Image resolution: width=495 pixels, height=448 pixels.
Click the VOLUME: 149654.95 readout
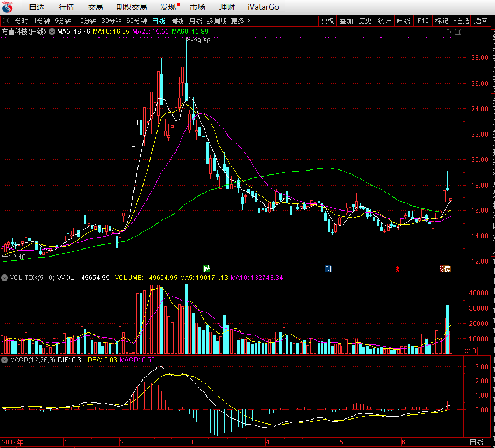pyautogui.click(x=146, y=278)
